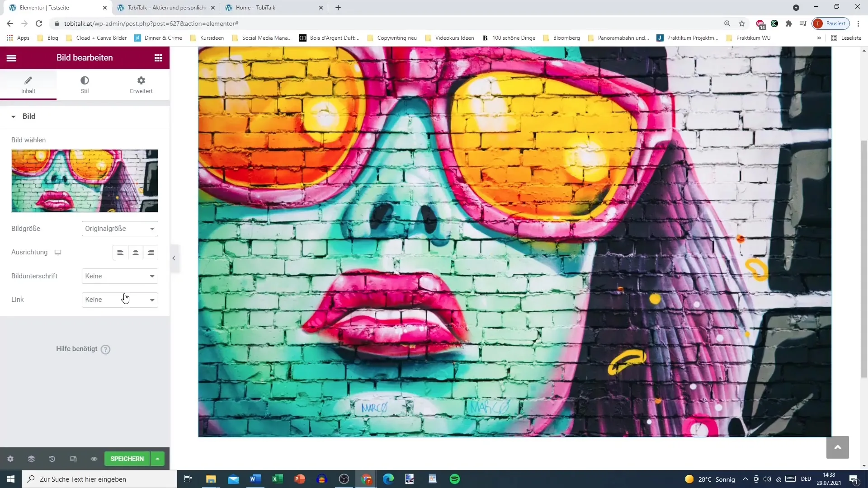This screenshot has width=868, height=488.
Task: Click Hilfe benötigt help link
Action: [83, 349]
